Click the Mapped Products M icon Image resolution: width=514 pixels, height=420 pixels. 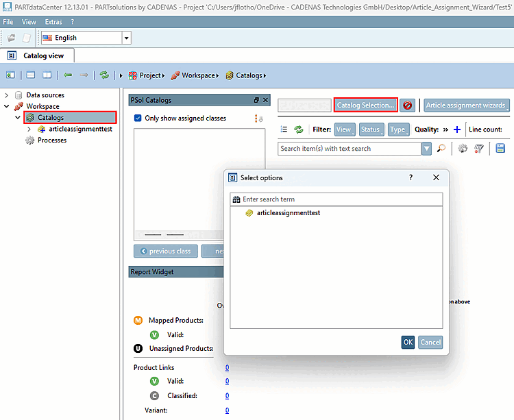[x=138, y=321]
